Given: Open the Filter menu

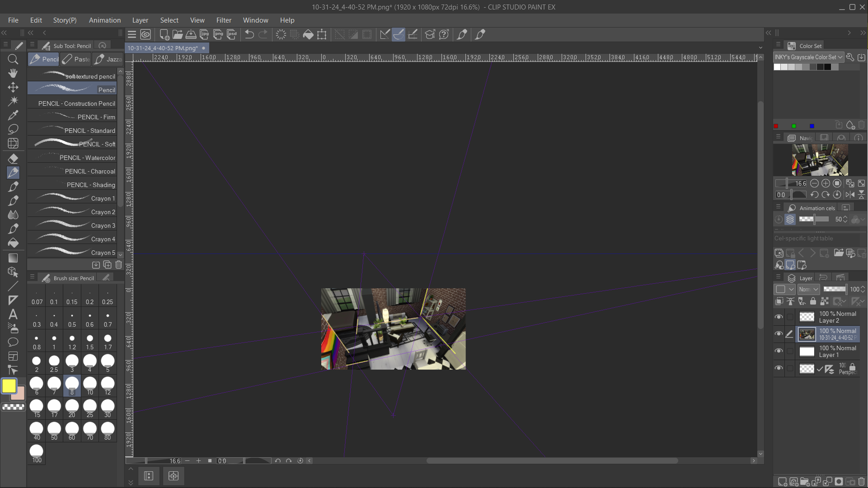Looking at the screenshot, I should (224, 20).
